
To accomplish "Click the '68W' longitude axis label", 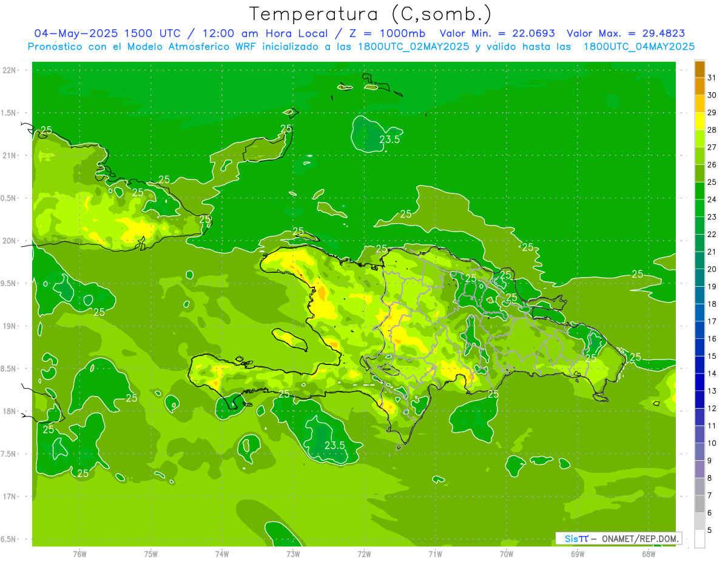I will coord(649,554).
